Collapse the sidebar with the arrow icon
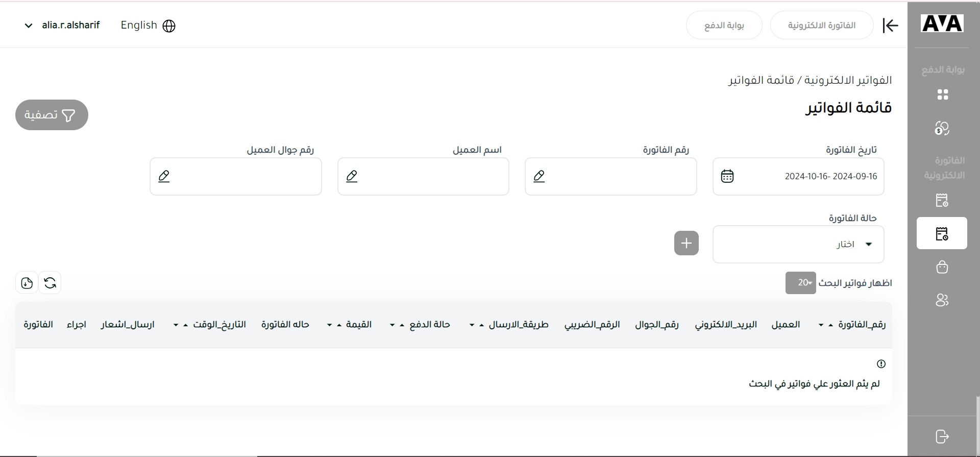Image resolution: width=980 pixels, height=457 pixels. (890, 26)
